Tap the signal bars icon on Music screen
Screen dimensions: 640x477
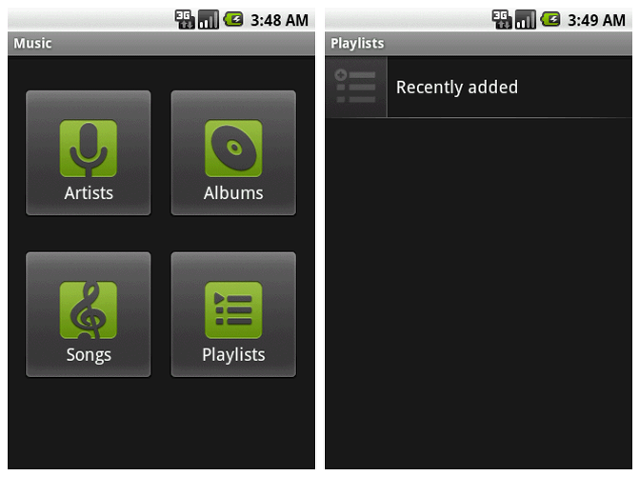[x=208, y=20]
